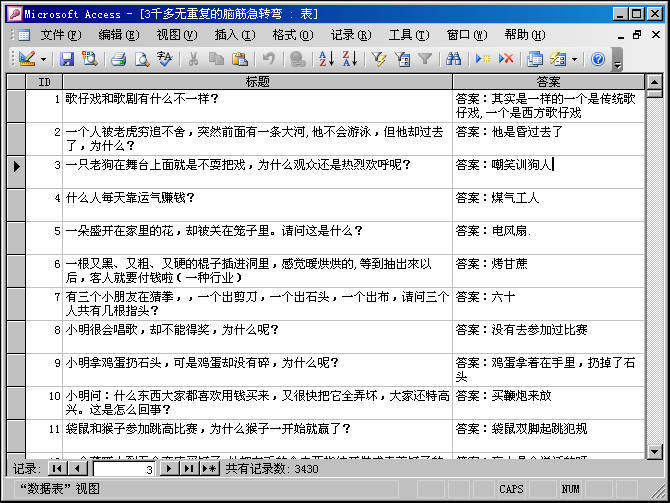Click the New Object icon
This screenshot has height=503, width=670.
tap(558, 59)
